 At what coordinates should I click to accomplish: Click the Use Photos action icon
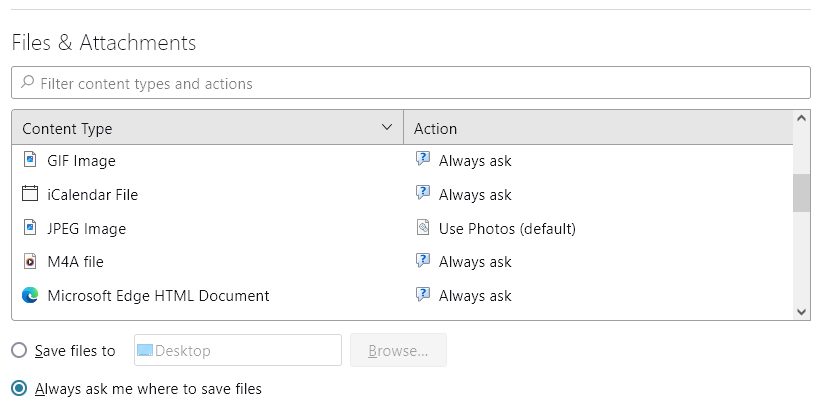[x=423, y=228]
